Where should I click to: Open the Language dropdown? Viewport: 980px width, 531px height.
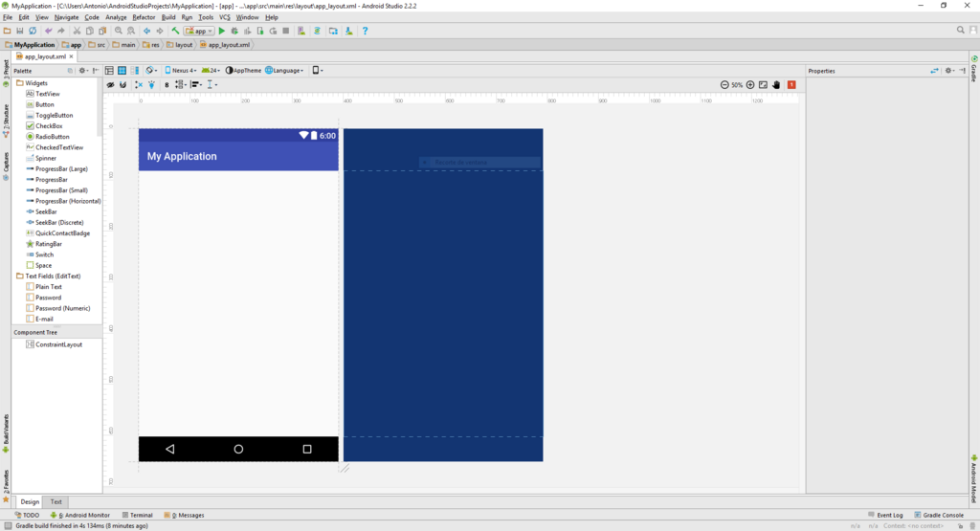pyautogui.click(x=284, y=71)
